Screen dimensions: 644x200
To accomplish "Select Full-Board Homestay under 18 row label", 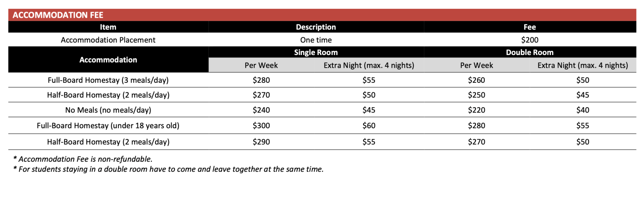I will tap(108, 126).
